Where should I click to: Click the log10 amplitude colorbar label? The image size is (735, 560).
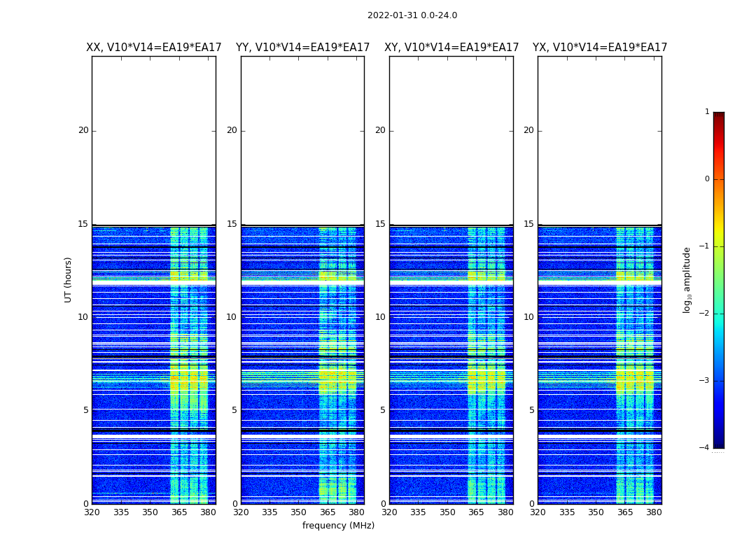pyautogui.click(x=687, y=280)
